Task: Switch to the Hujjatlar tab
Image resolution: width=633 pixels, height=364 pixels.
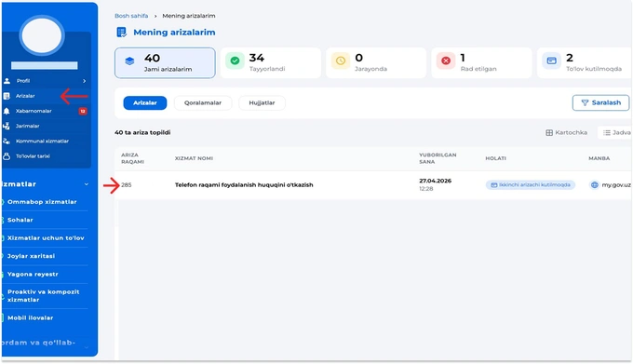Action: [262, 103]
